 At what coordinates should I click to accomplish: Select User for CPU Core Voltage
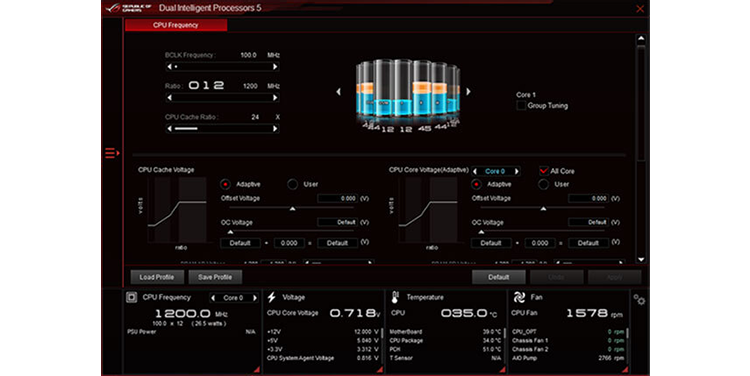(544, 184)
